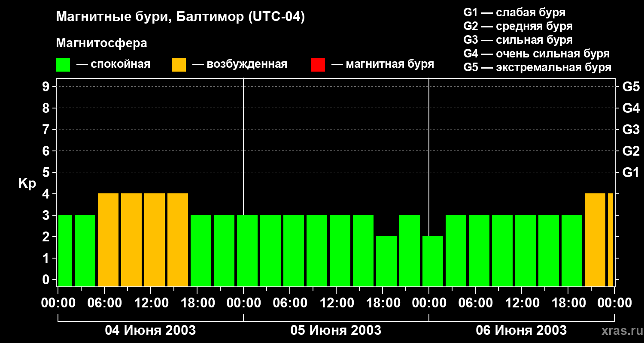Click the Kp 2 green bar on 05 June

(x=386, y=261)
